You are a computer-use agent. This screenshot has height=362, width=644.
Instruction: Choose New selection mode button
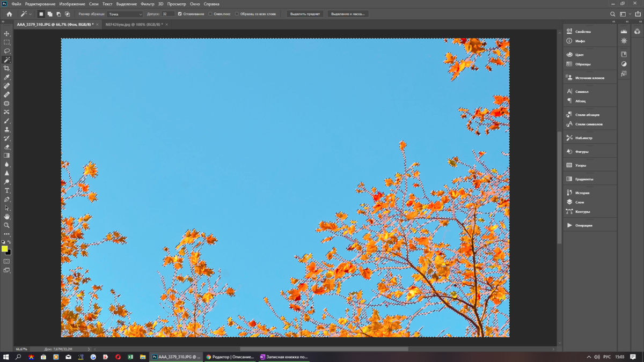(x=41, y=14)
